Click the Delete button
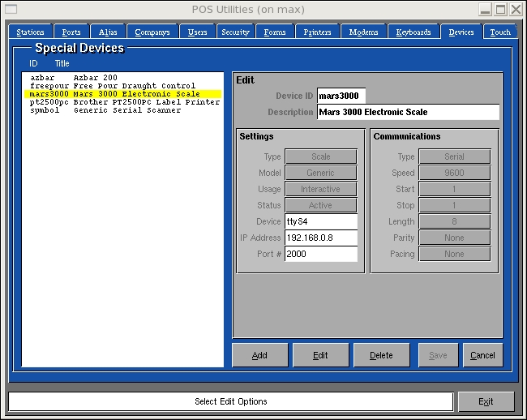The image size is (527, 420). coord(382,355)
